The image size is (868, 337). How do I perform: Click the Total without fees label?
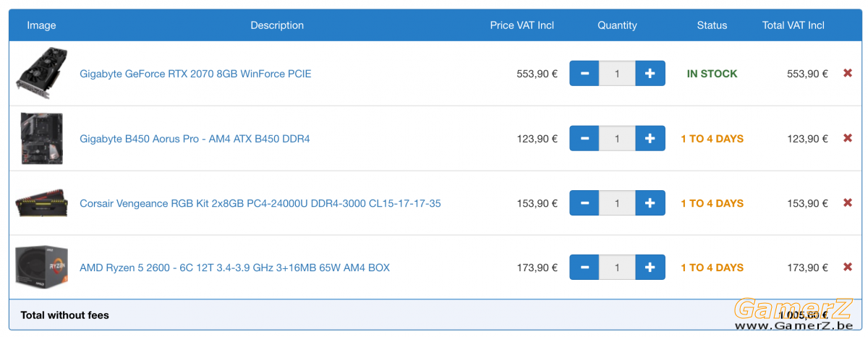coord(65,315)
